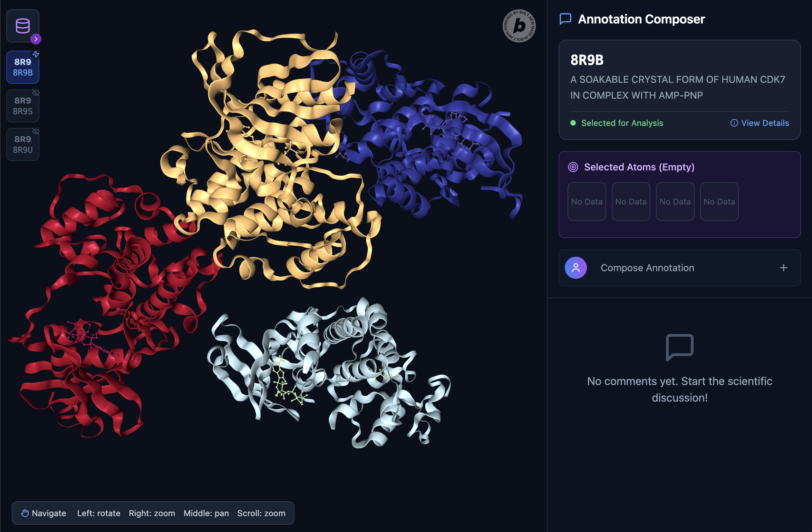Open the database stack icon
Viewport: 812px width, 532px height.
tap(23, 26)
